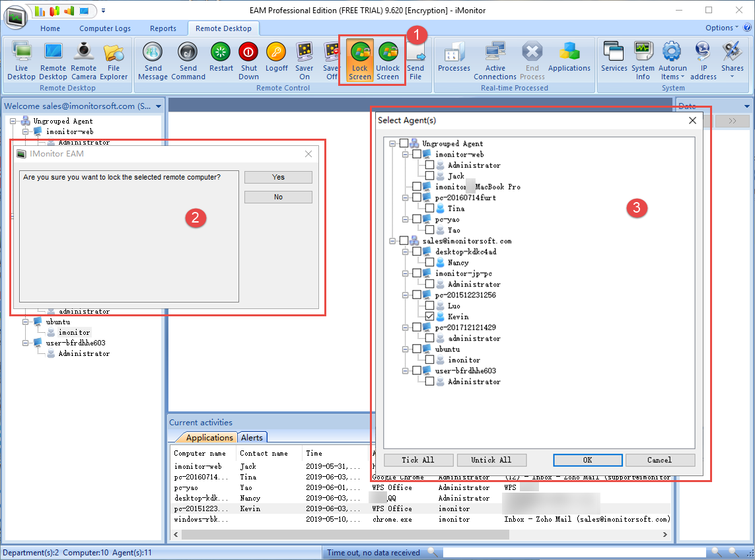
Task: Select the Remote Desktop ribbon tab
Action: [x=223, y=28]
